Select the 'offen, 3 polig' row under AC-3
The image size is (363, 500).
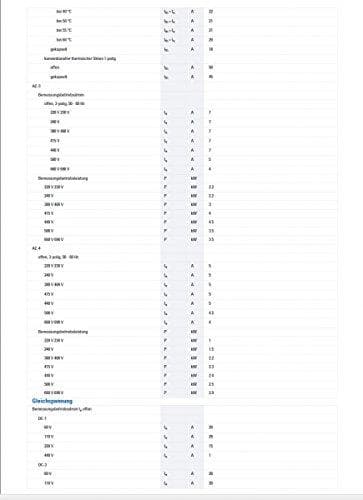tap(182, 104)
